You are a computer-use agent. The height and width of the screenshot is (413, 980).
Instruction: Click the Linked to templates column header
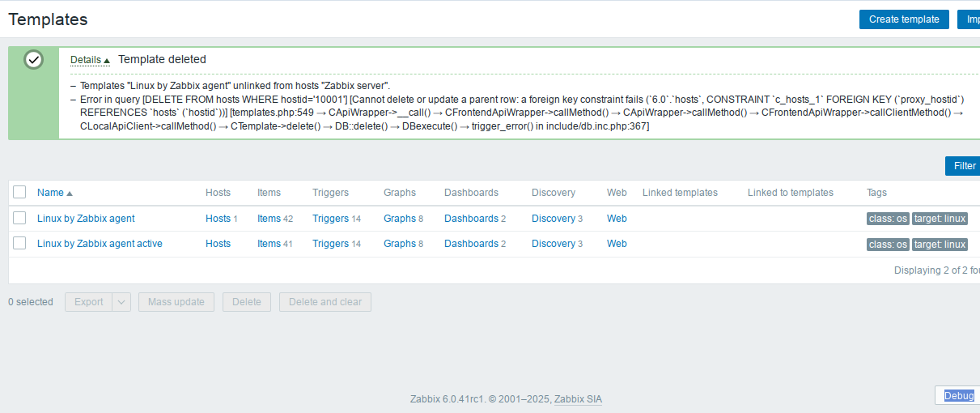[x=791, y=193]
